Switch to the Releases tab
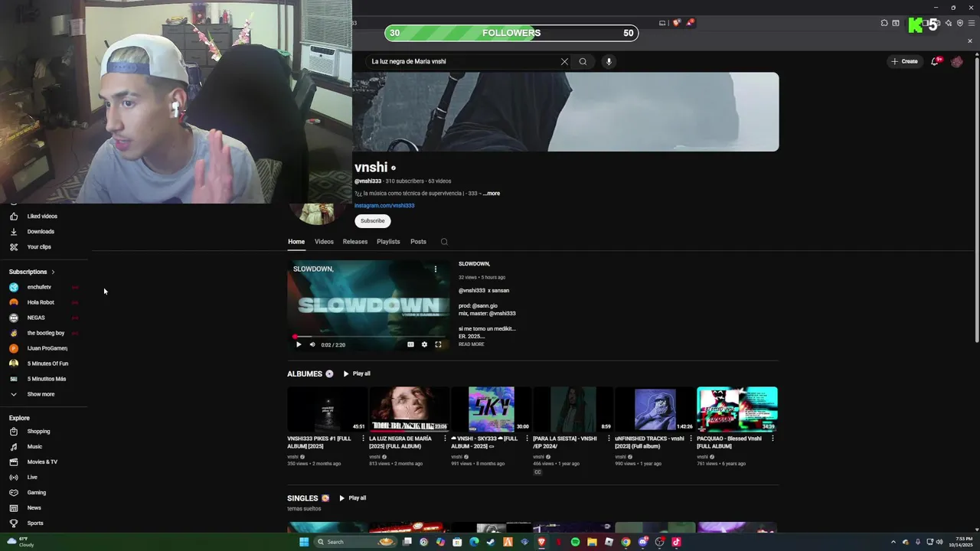The height and width of the screenshot is (551, 980). 355,242
